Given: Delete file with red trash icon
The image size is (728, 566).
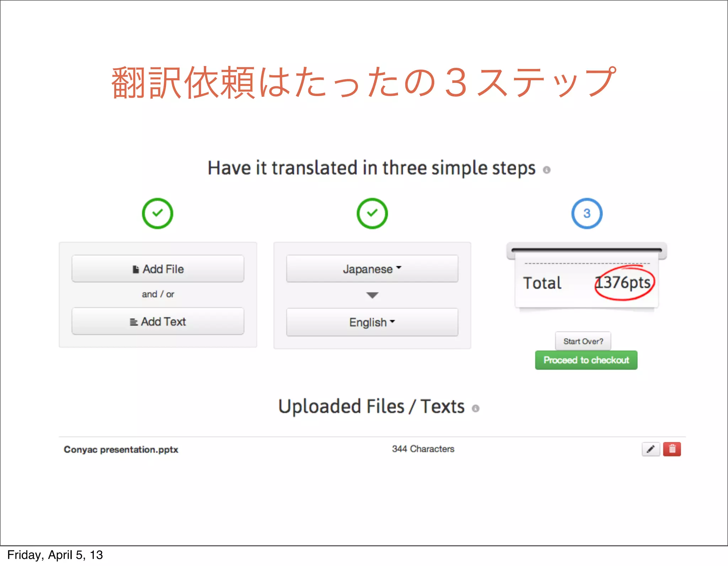Looking at the screenshot, I should [672, 449].
